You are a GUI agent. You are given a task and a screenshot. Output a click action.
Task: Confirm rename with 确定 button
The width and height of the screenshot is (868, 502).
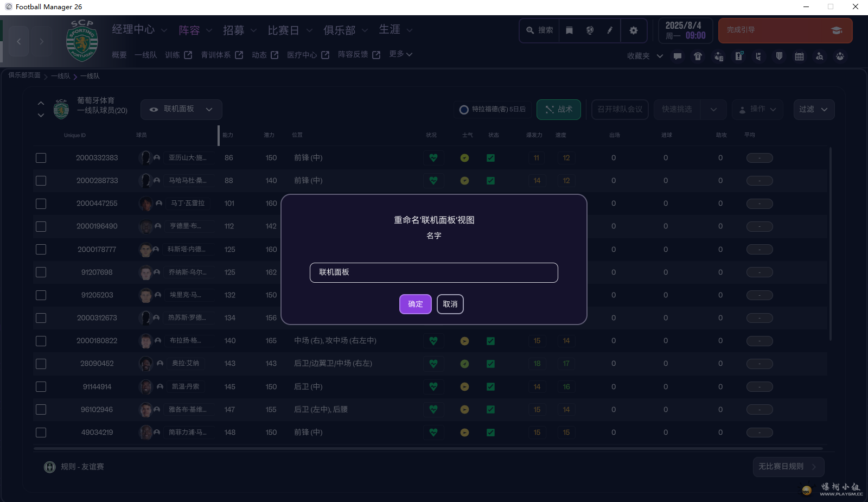coord(415,304)
